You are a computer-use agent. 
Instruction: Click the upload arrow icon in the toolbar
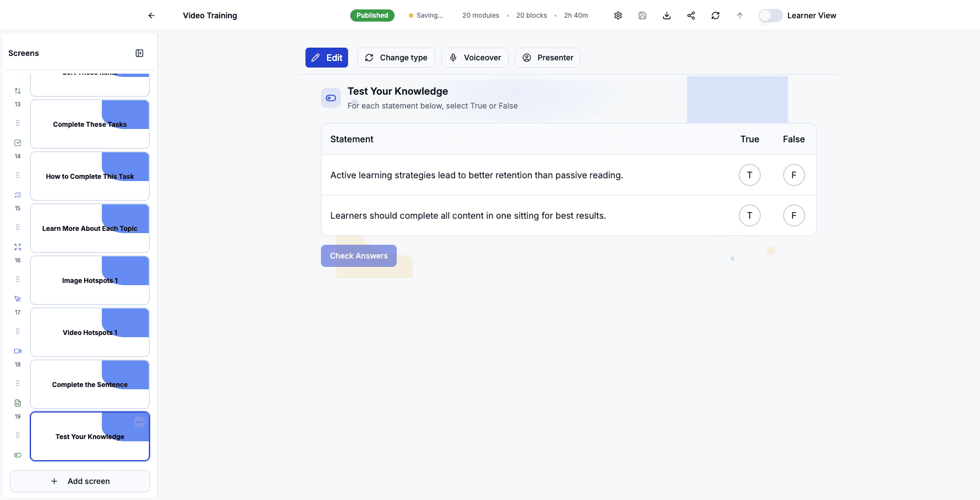click(740, 16)
